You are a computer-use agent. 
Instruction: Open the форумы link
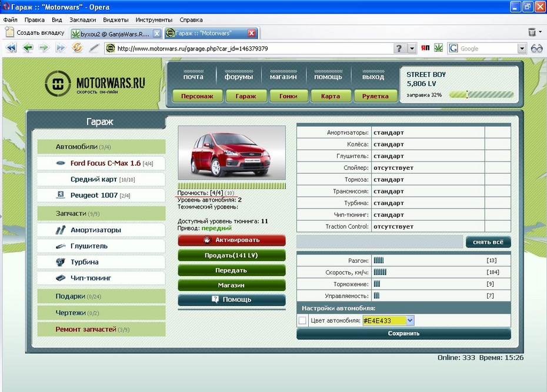coord(239,76)
